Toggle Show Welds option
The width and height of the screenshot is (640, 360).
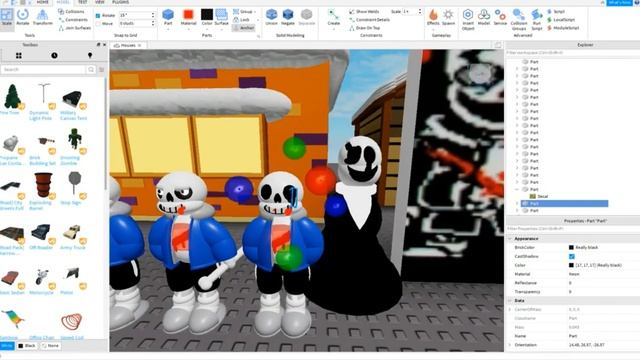(364, 11)
